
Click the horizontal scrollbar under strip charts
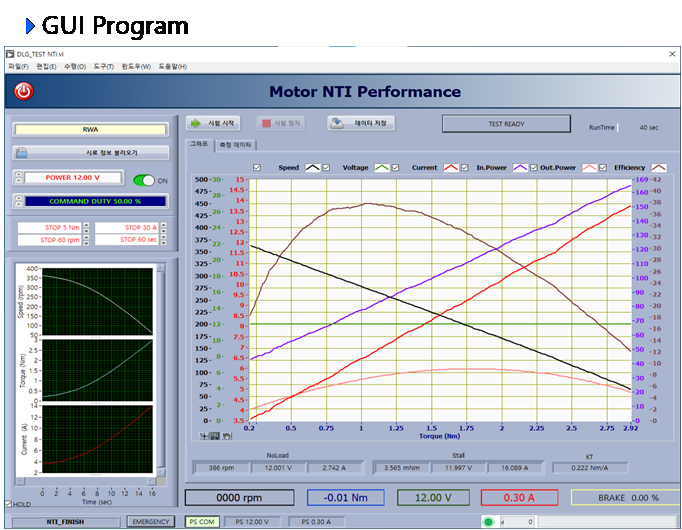pyautogui.click(x=86, y=481)
